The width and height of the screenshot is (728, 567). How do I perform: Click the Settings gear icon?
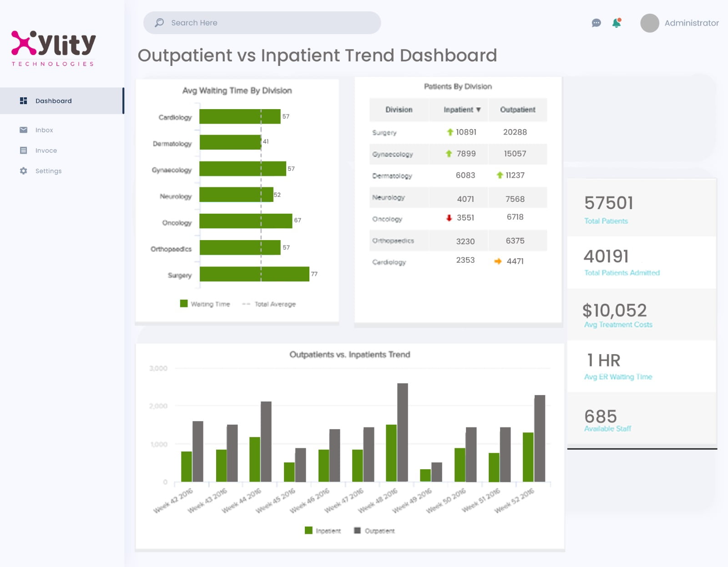(x=24, y=171)
